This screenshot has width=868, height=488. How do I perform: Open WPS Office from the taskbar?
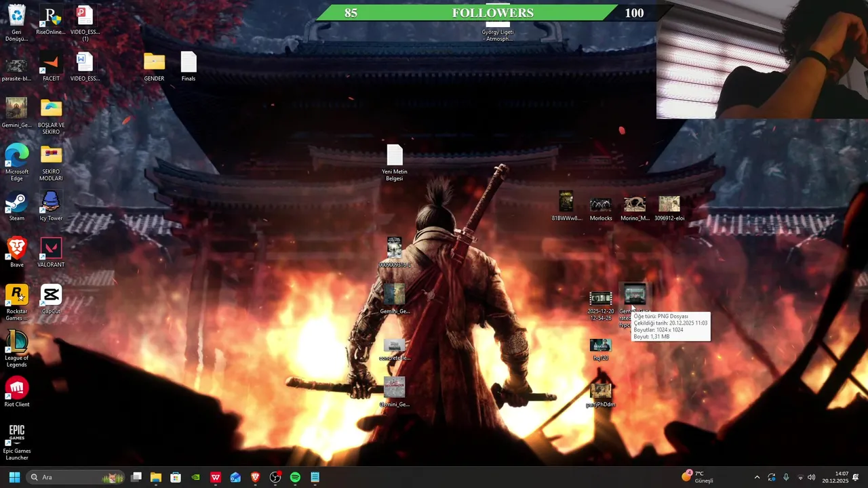click(216, 477)
